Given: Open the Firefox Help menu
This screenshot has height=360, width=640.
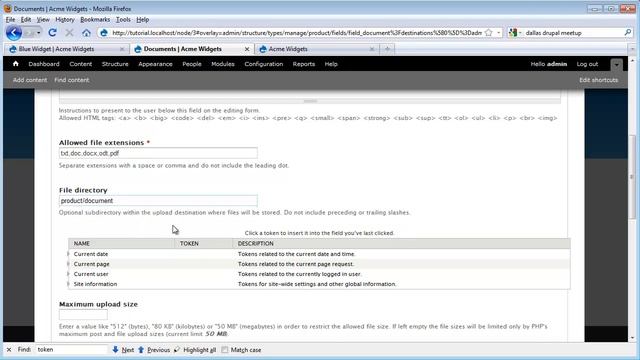Looking at the screenshot, I should [x=142, y=20].
